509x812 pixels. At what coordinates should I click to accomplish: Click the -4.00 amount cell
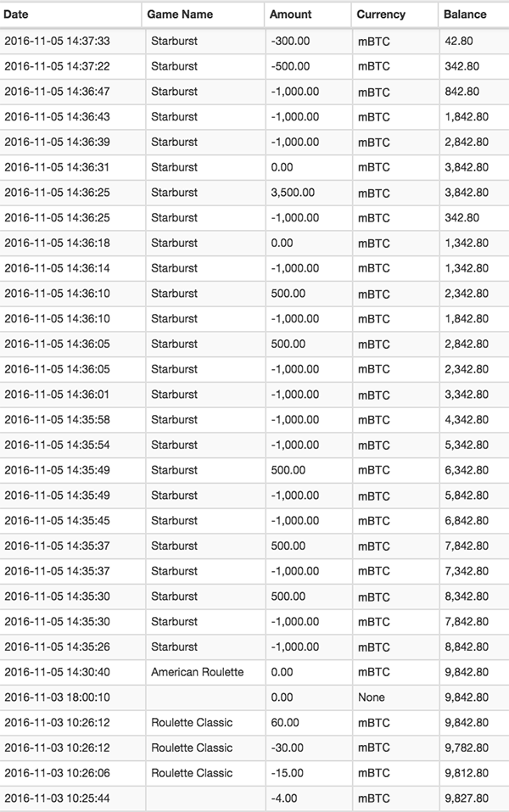pyautogui.click(x=284, y=798)
